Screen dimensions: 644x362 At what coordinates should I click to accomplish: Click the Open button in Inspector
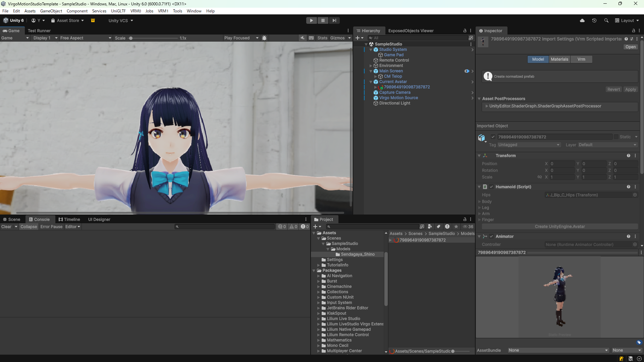(x=631, y=47)
